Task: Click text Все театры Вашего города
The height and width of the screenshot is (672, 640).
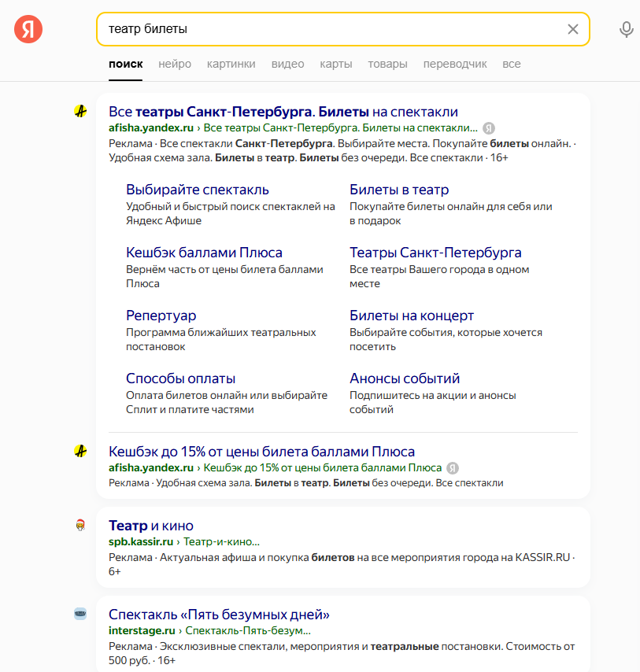Action: point(439,276)
